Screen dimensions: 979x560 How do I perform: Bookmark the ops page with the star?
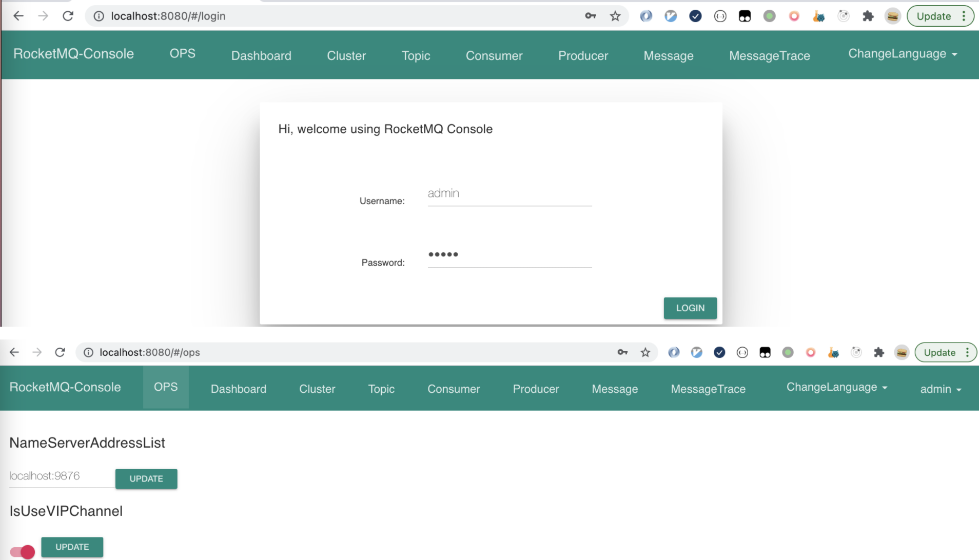click(645, 352)
